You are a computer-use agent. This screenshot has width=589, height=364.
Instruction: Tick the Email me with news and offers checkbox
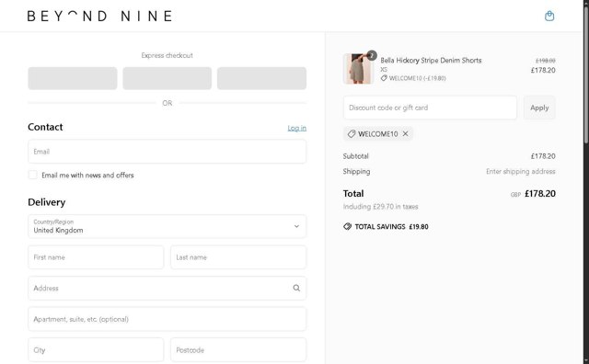[x=33, y=175]
